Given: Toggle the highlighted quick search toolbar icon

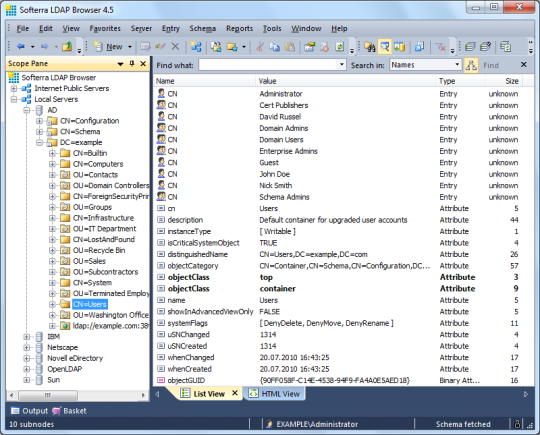Looking at the screenshot, I should [385, 46].
